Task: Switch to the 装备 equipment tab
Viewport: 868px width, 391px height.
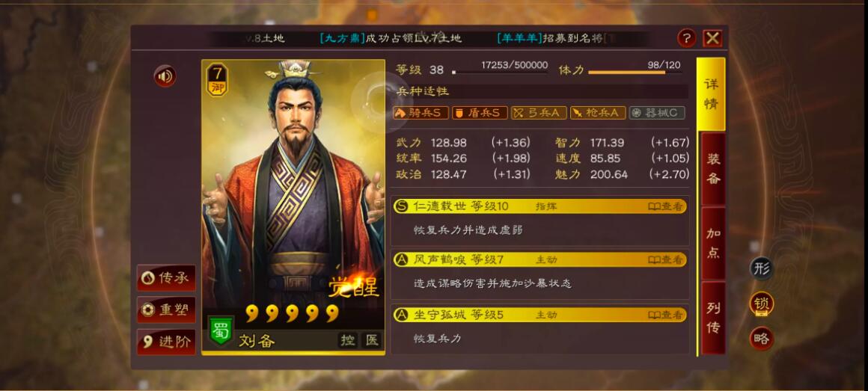Action: point(713,169)
